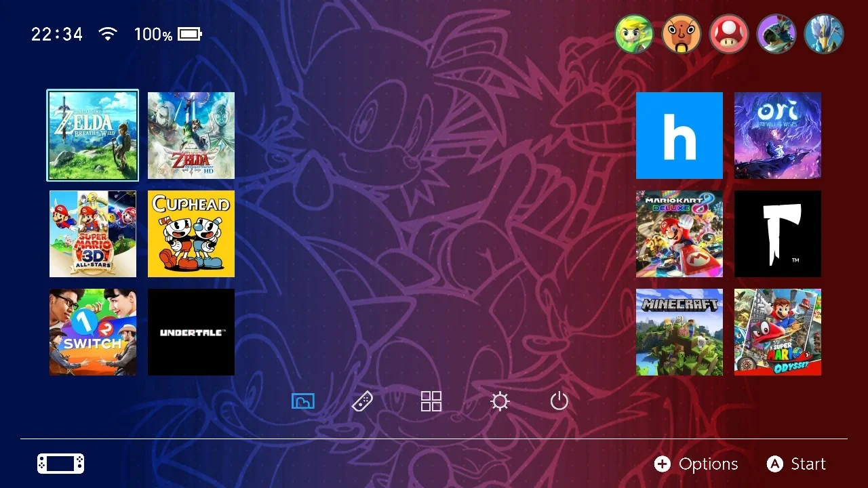The height and width of the screenshot is (488, 868).
Task: Click the Wi-Fi signal indicator
Action: tap(108, 34)
